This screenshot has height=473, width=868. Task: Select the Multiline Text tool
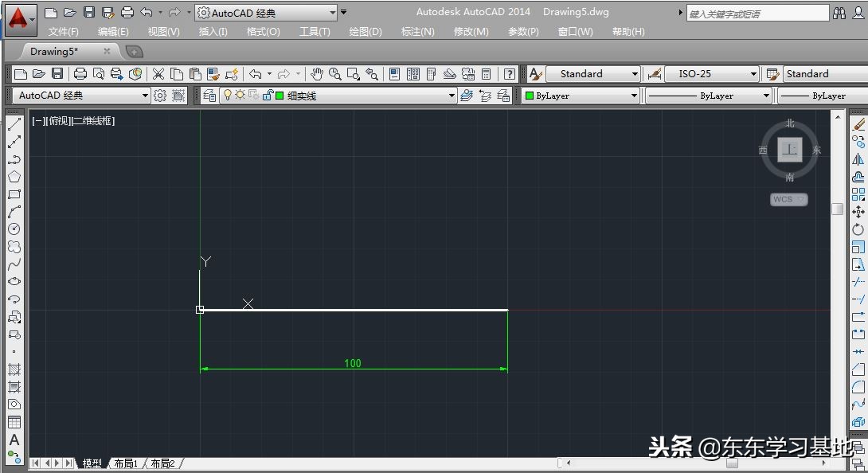[14, 440]
